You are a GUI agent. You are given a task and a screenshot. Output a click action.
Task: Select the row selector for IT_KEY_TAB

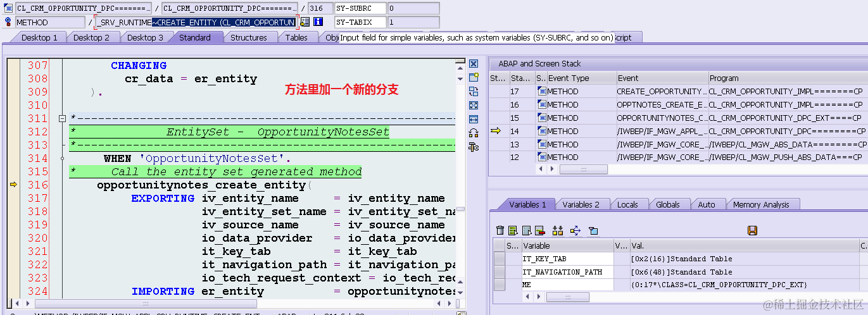[500, 259]
